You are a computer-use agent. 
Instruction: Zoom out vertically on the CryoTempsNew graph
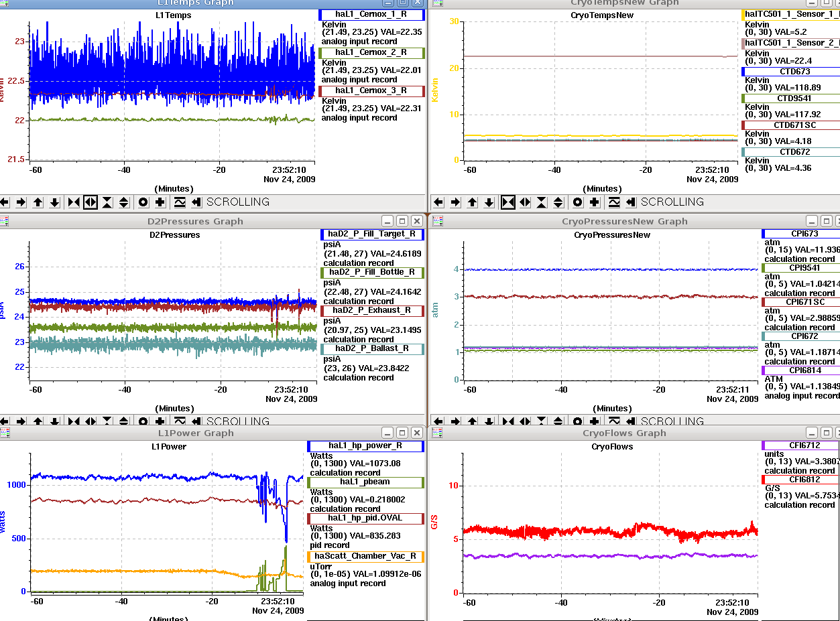tap(558, 202)
